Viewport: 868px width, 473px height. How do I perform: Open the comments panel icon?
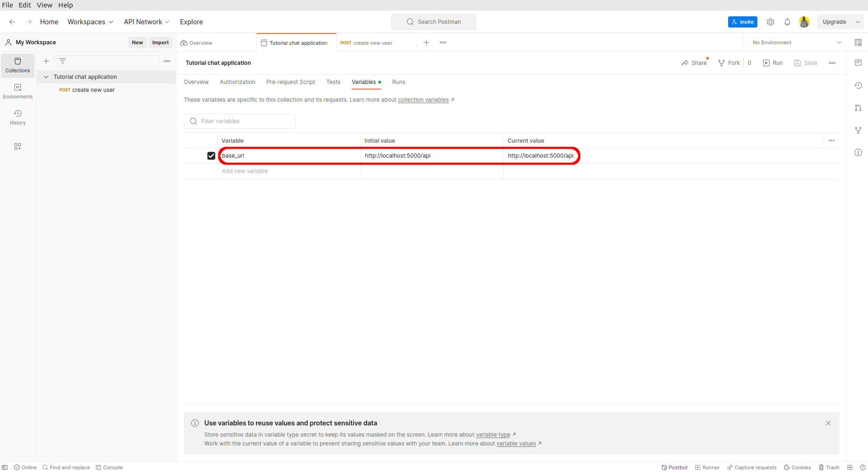click(858, 63)
